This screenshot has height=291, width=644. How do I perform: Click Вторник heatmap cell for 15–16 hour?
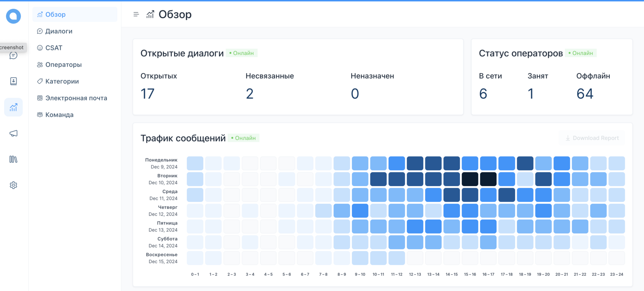[470, 179]
